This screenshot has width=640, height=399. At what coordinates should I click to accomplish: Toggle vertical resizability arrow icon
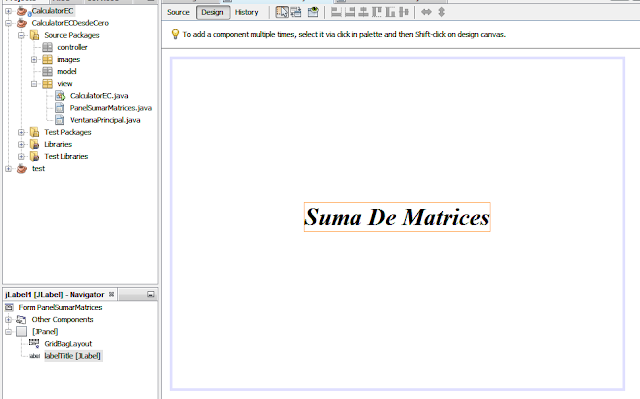click(x=441, y=12)
